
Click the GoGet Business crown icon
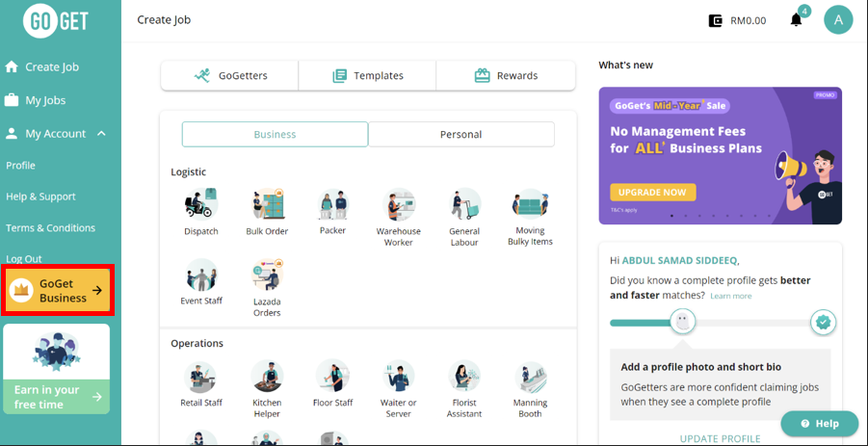tap(21, 290)
